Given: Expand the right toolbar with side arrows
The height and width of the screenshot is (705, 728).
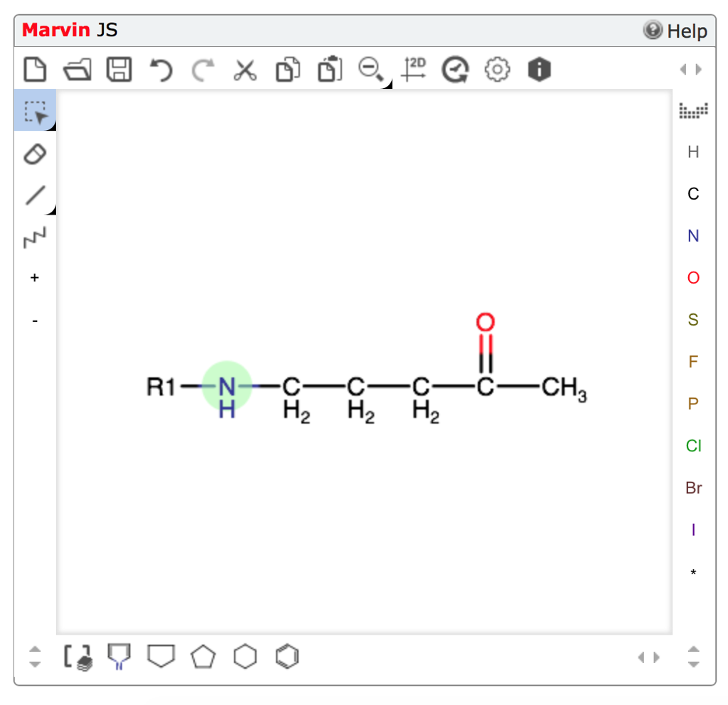Looking at the screenshot, I should (690, 69).
